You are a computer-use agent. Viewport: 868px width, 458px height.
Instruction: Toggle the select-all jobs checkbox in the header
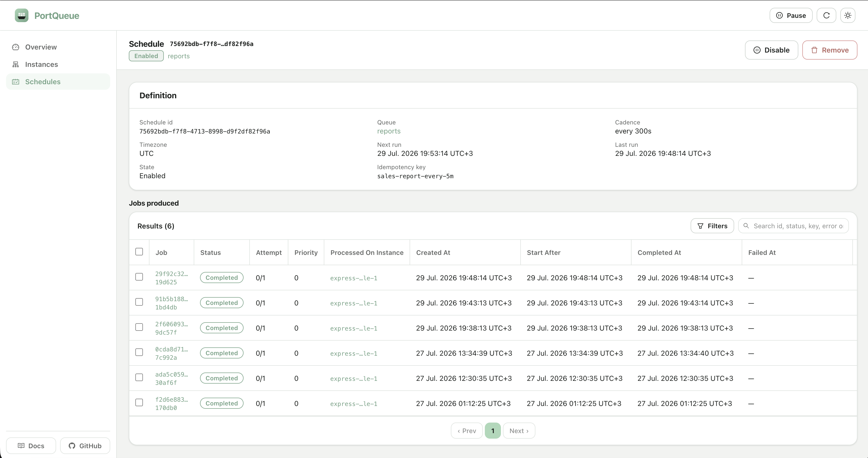tap(139, 252)
